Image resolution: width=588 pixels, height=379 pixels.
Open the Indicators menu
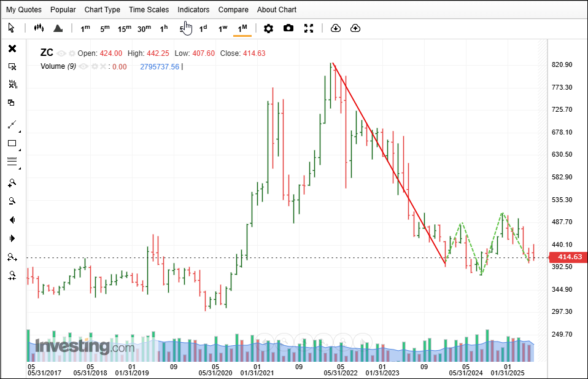[x=193, y=10]
